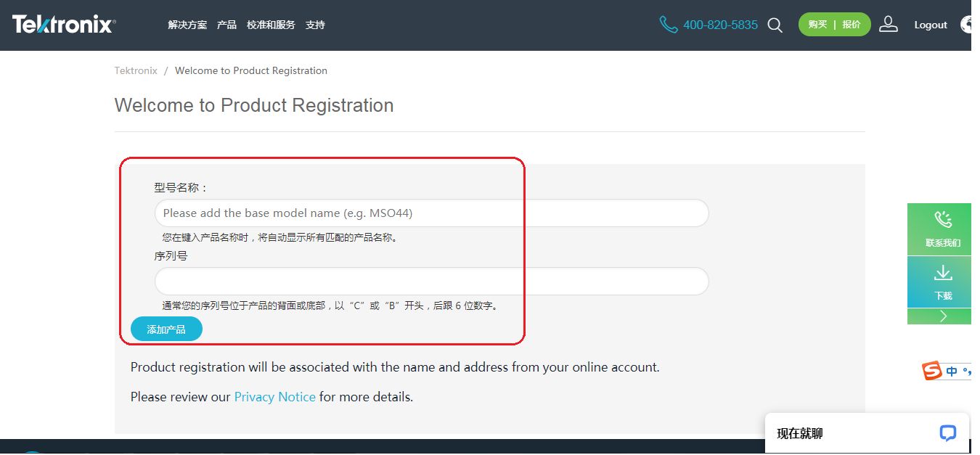
Task: Open the 支持 menu
Action: coord(315,25)
